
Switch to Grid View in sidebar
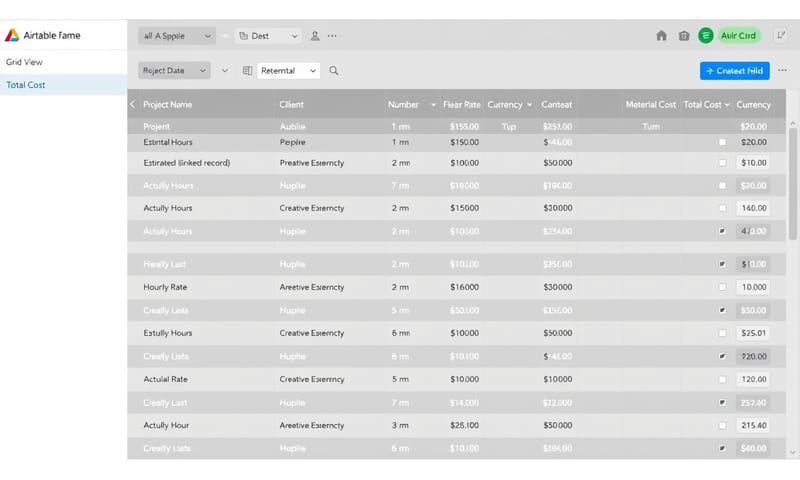pyautogui.click(x=24, y=62)
